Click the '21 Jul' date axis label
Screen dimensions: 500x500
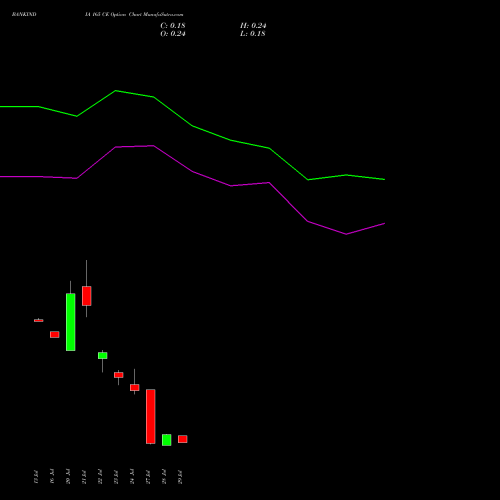84,476
